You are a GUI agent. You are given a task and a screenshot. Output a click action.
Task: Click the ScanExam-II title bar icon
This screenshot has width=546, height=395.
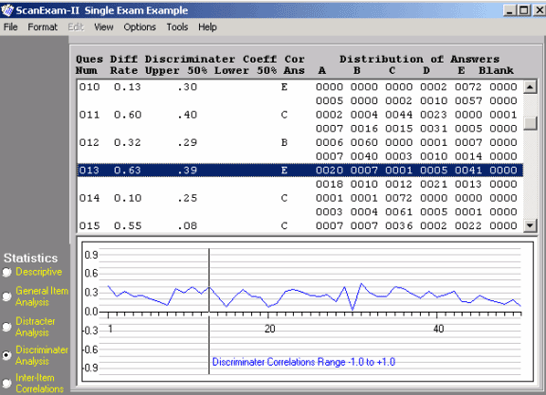pos(7,10)
